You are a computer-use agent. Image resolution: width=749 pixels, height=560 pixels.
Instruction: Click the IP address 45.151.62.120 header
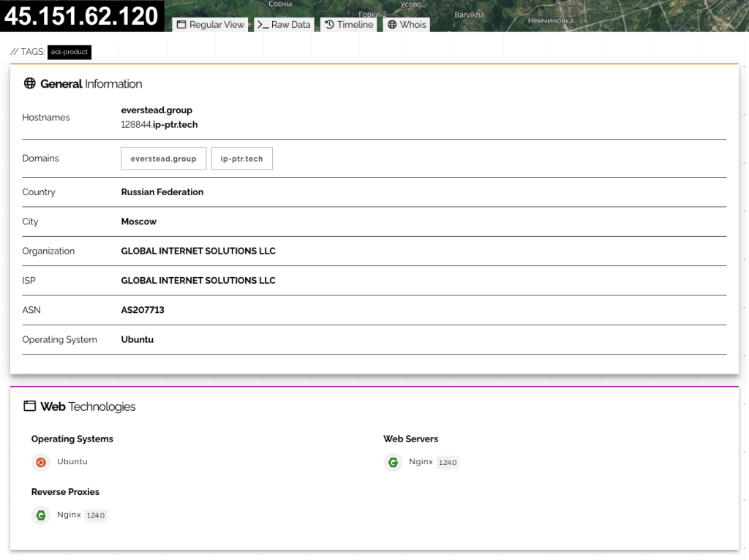tap(81, 15)
